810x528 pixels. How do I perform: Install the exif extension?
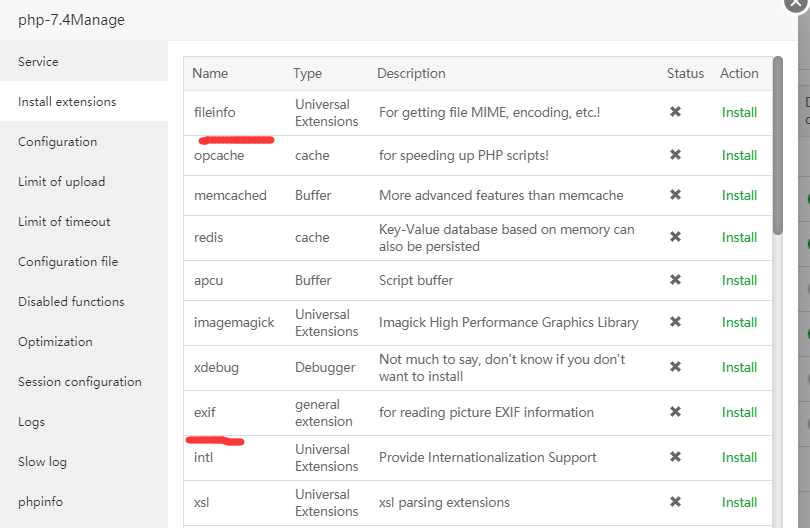739,412
